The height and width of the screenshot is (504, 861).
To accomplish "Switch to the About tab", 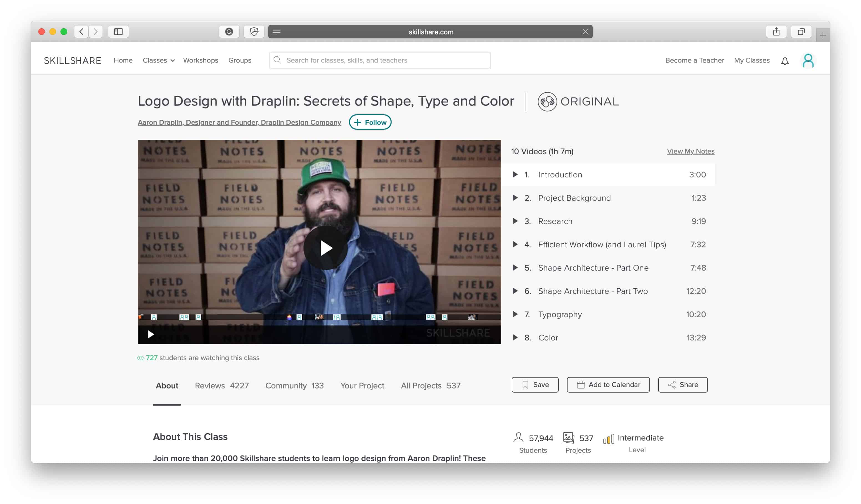I will [167, 386].
